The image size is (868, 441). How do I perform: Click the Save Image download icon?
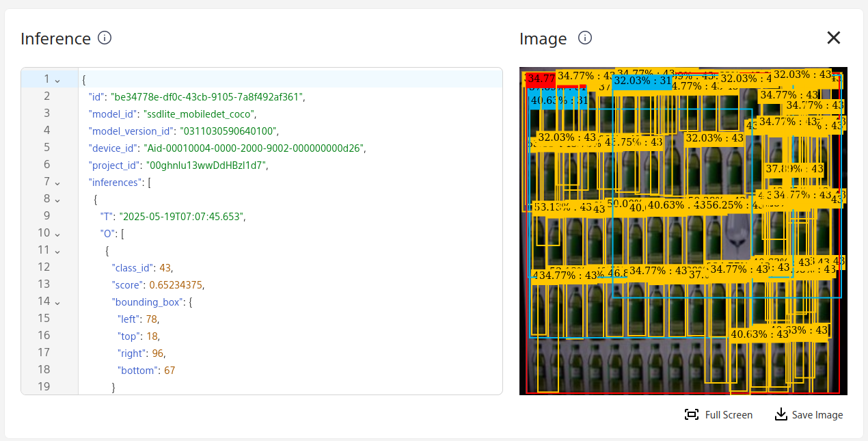pos(781,414)
